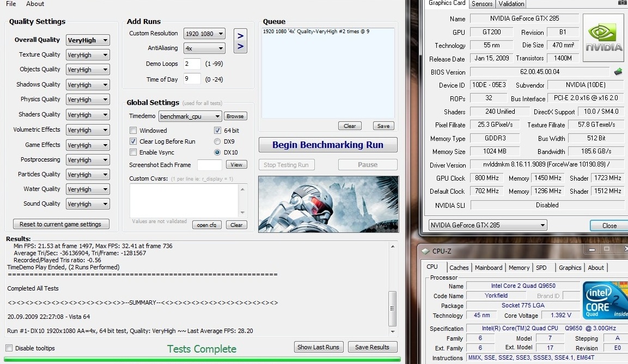Click the queue Clear button
The height and width of the screenshot is (364, 628).
tap(350, 126)
